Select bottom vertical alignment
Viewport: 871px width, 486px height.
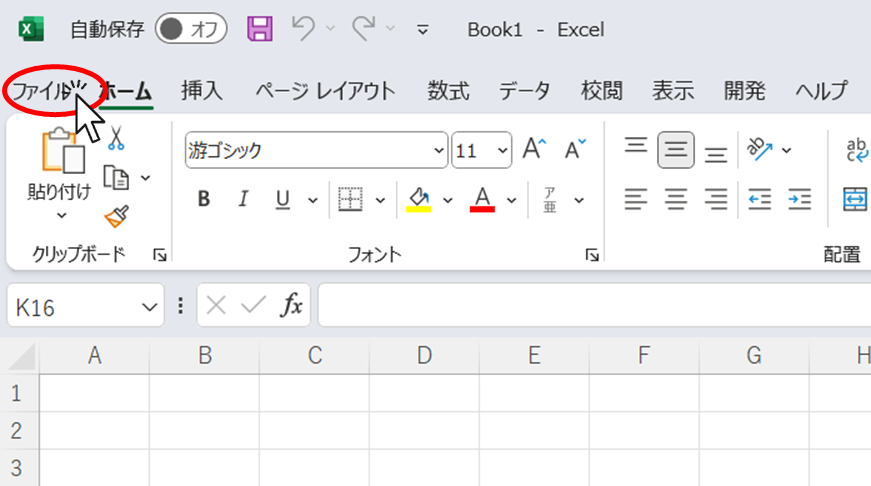tap(716, 154)
